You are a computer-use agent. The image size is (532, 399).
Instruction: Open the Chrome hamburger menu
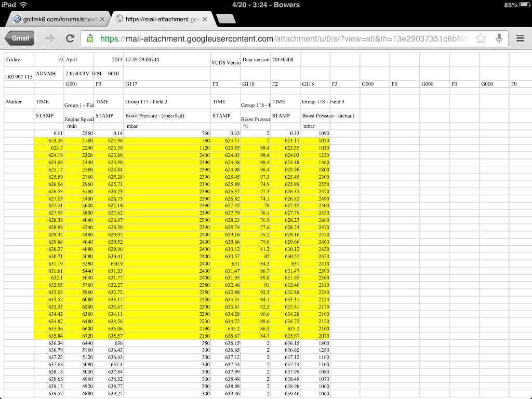coord(520,38)
